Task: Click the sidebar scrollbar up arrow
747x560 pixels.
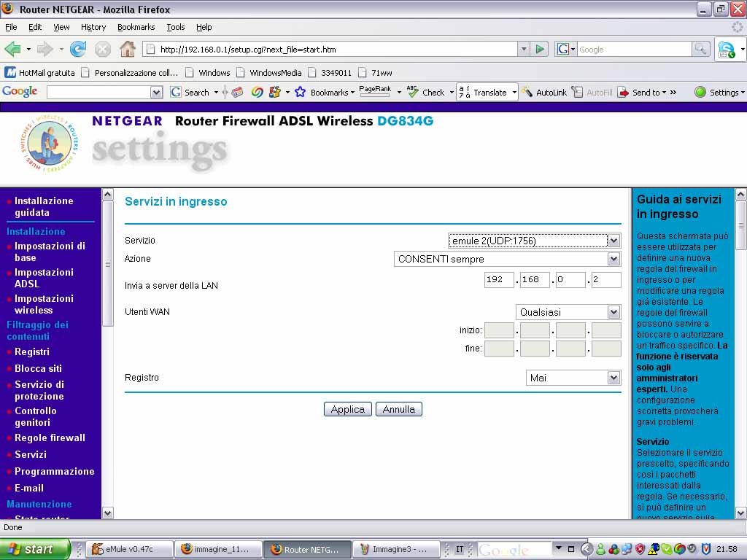Action: point(108,194)
